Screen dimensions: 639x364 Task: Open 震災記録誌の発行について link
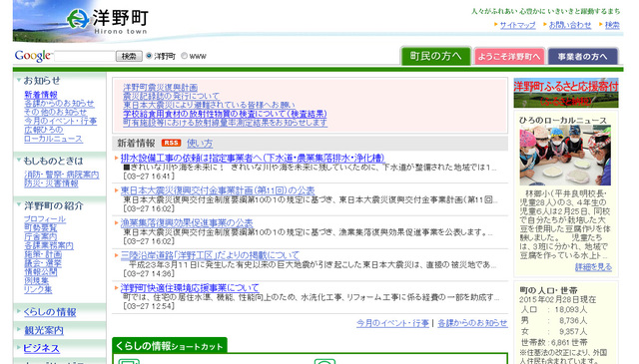click(171, 96)
